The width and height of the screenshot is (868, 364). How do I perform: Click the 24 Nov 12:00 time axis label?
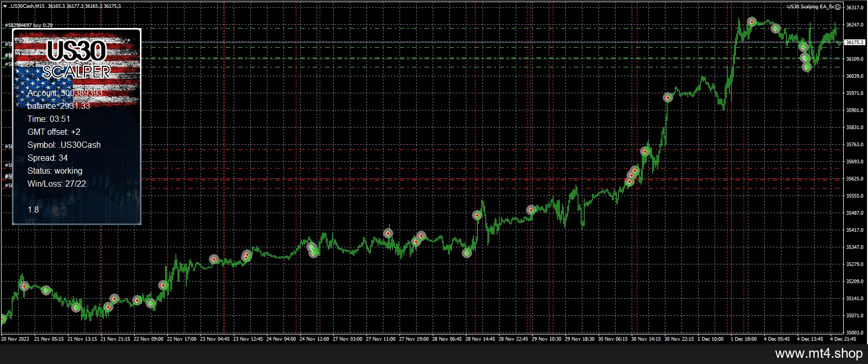tap(314, 339)
